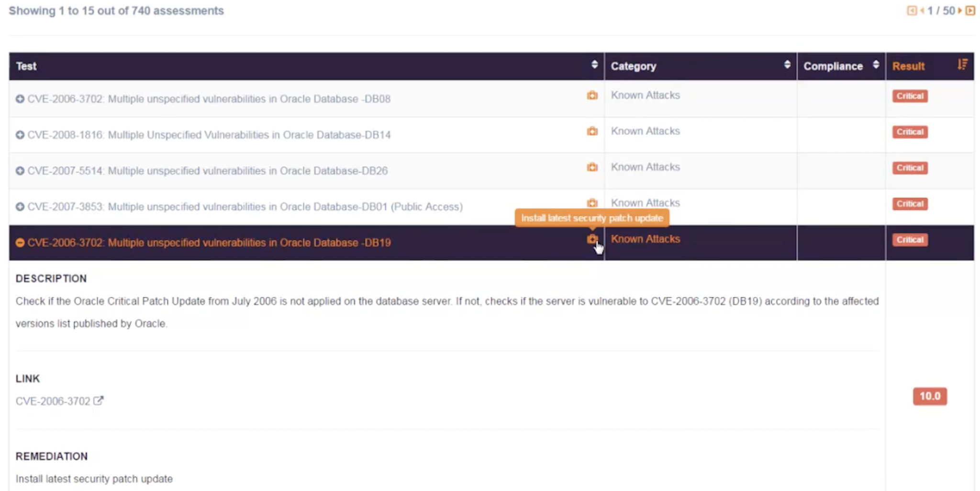Expand the CVE-2006-3702 DB08 test row
980x491 pixels.
tap(20, 99)
